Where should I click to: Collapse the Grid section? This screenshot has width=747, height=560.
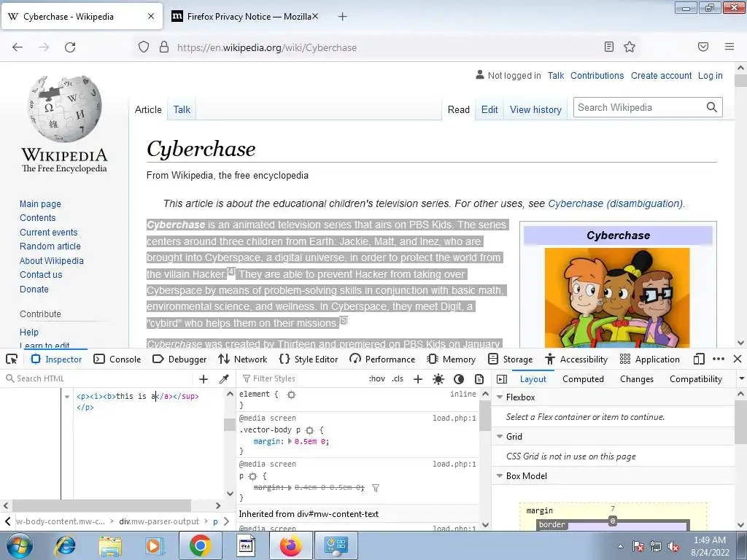pyautogui.click(x=500, y=436)
